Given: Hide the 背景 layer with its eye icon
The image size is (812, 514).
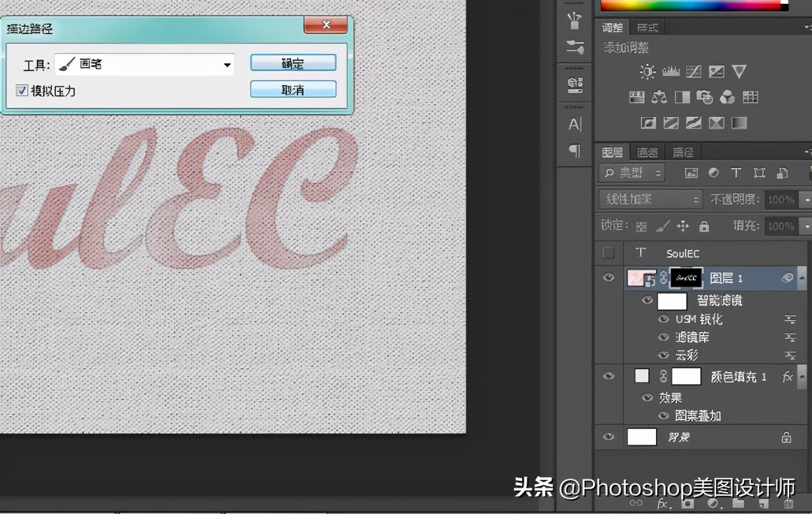Looking at the screenshot, I should (609, 437).
